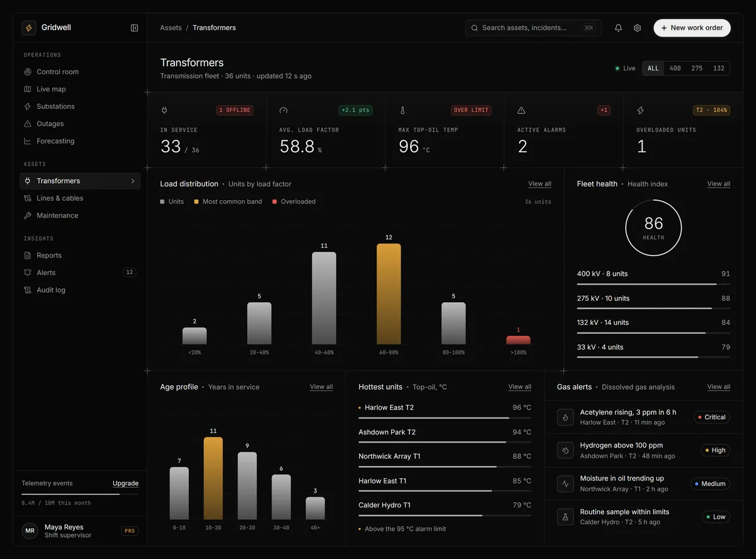Open the Transformers sidebar item
The height and width of the screenshot is (559, 756).
[80, 181]
